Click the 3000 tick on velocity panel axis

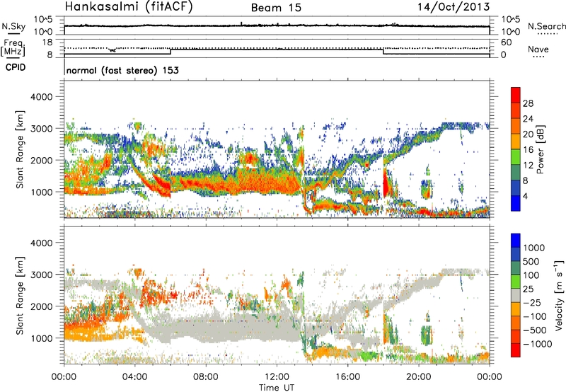pos(42,275)
